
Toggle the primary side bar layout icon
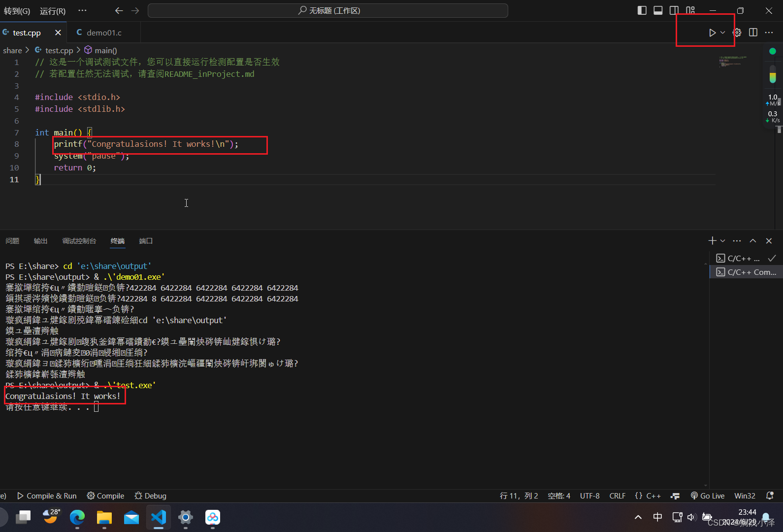click(x=642, y=10)
